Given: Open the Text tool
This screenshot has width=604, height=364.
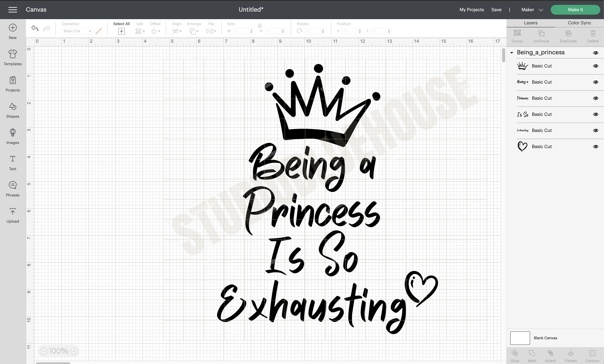Looking at the screenshot, I should point(12,162).
